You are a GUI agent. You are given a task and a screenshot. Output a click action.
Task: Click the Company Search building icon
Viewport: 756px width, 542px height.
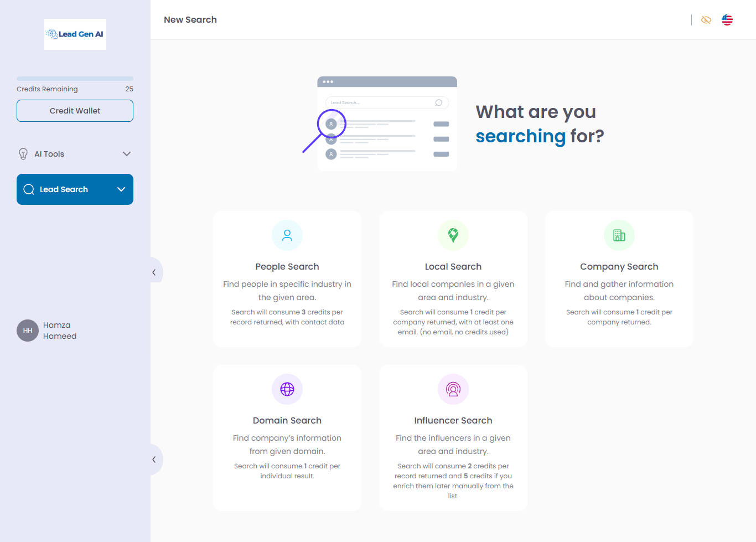(x=619, y=235)
